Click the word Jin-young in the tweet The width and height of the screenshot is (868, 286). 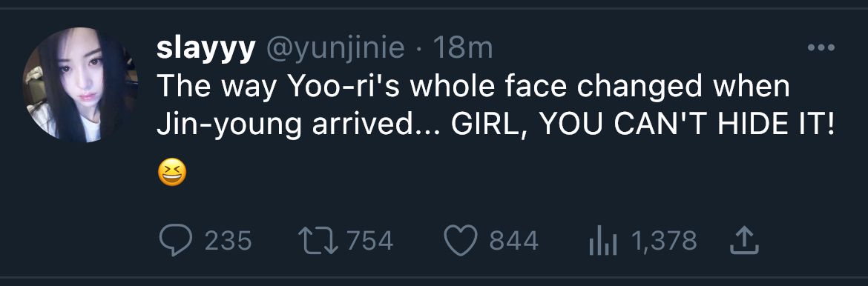pyautogui.click(x=229, y=126)
